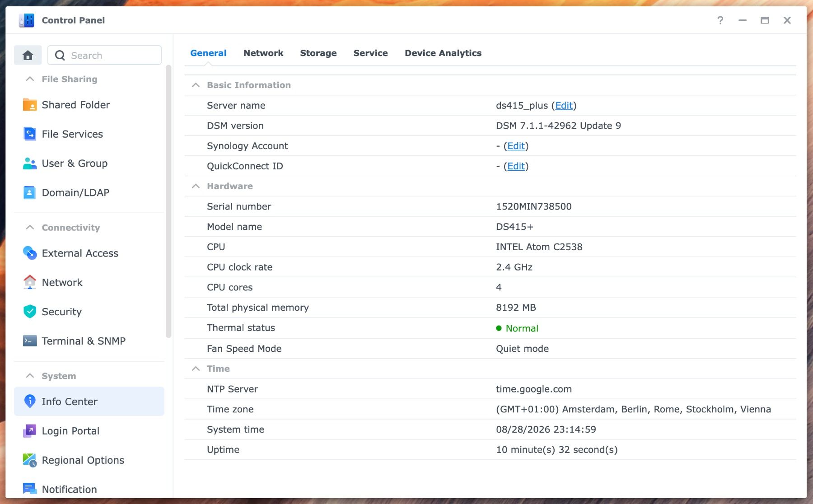The width and height of the screenshot is (813, 504).
Task: Click the time.google.com NTP value
Action: click(x=534, y=389)
